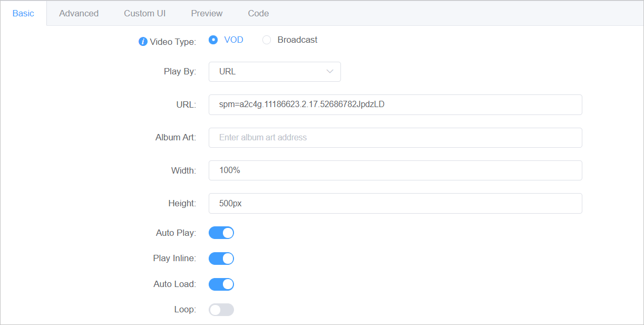Turn off the Play Inline switch
Viewport: 644px width, 325px height.
click(x=221, y=259)
